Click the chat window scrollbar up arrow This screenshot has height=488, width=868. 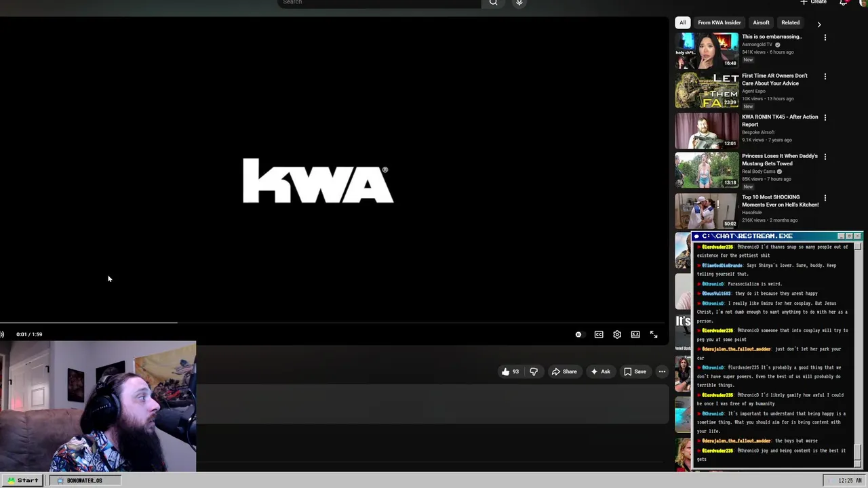pos(858,246)
